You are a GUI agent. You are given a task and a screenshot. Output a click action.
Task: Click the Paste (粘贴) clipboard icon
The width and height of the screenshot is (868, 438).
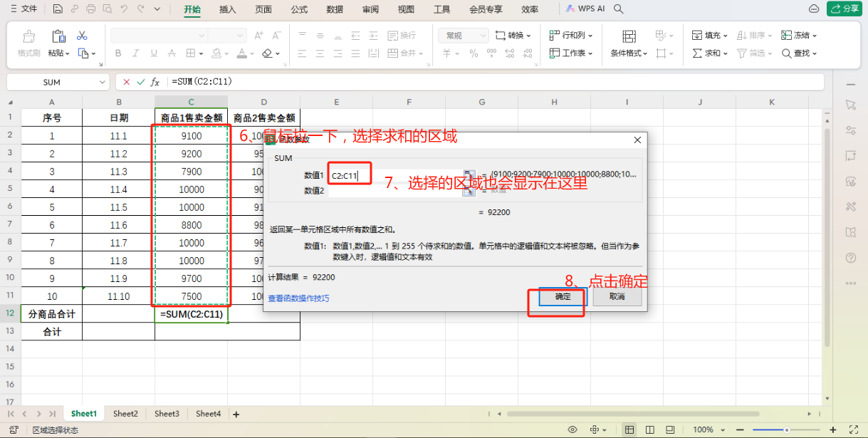(58, 36)
